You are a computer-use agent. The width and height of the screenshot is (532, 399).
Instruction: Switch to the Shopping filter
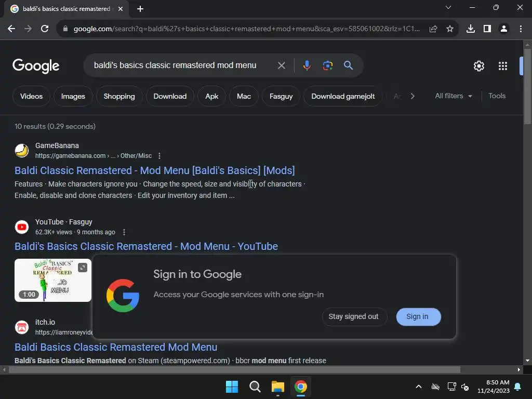click(119, 96)
